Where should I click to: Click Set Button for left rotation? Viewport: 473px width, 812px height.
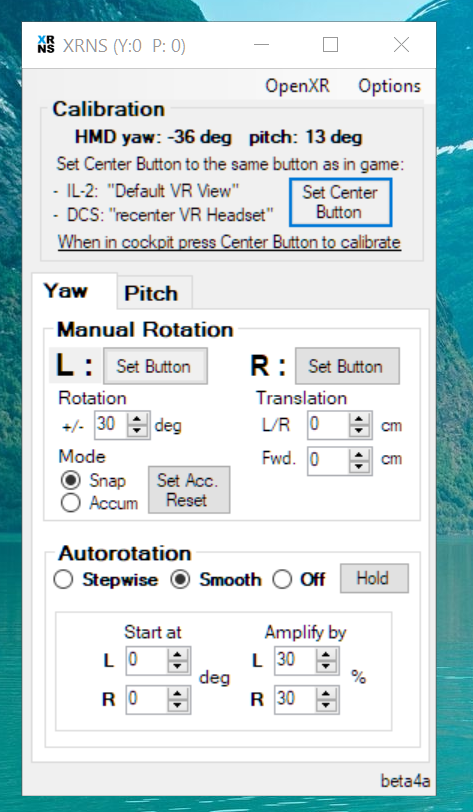[x=154, y=366]
